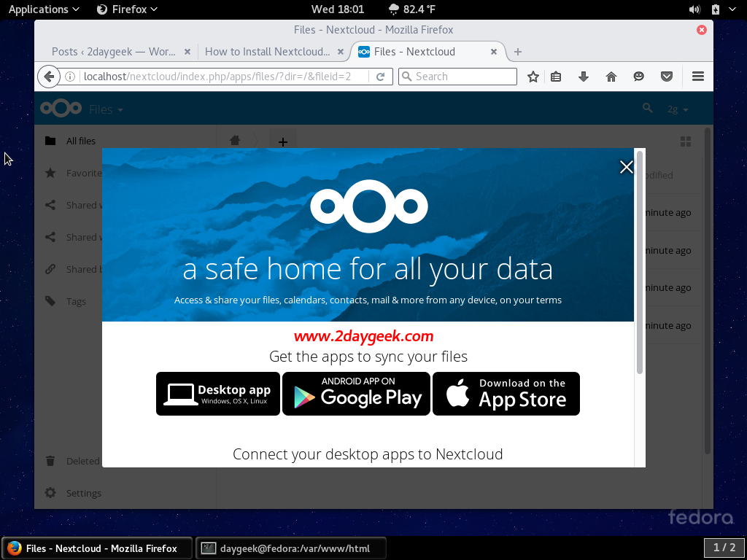Switch to daygeek@fedora terminal in taskbar

(x=291, y=548)
